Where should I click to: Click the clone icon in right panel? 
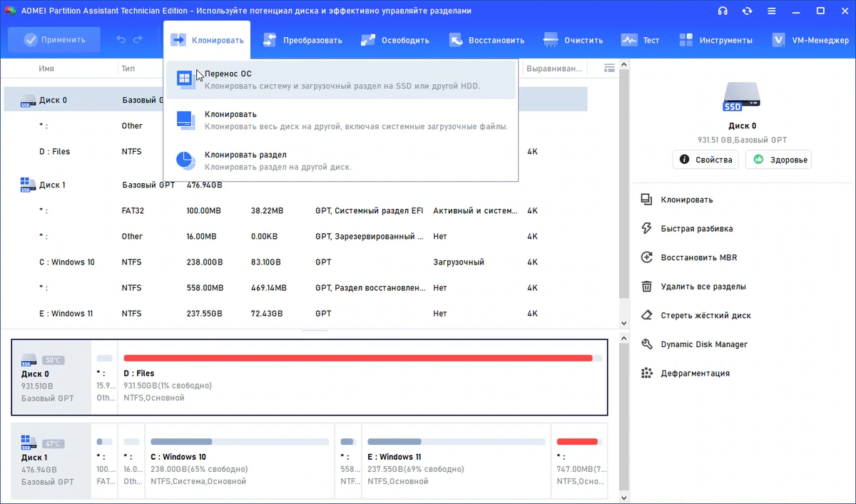pos(646,200)
